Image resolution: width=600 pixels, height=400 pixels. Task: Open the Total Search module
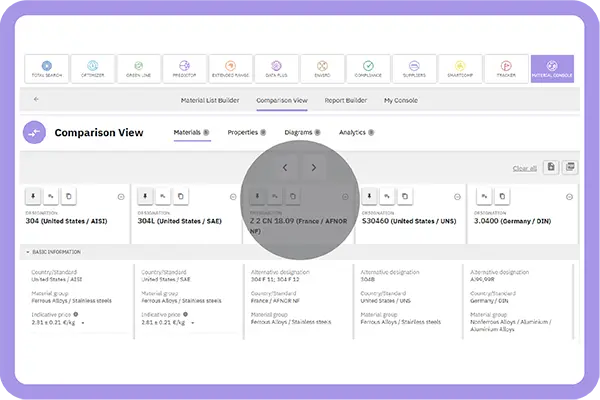(48, 68)
